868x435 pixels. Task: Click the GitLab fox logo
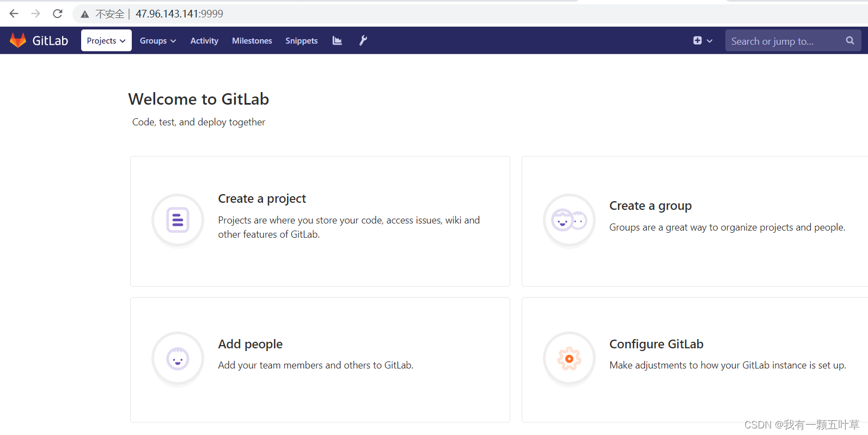coord(18,40)
